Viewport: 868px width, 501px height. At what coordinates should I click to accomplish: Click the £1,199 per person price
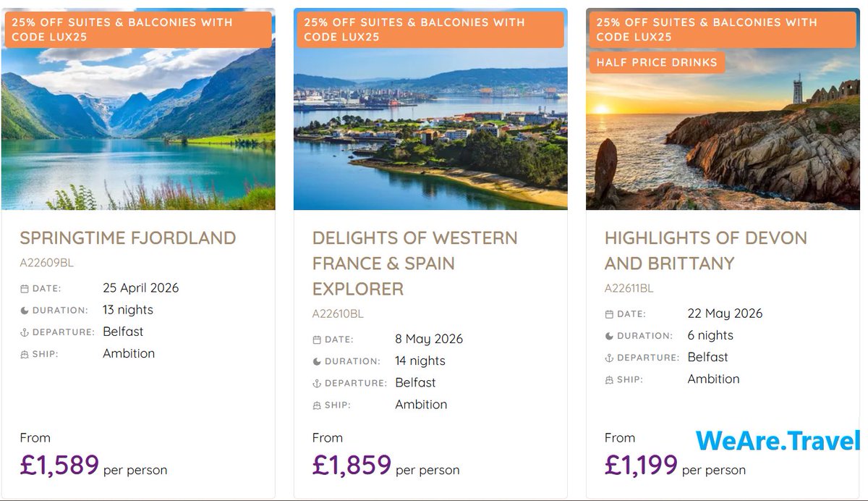tap(675, 466)
